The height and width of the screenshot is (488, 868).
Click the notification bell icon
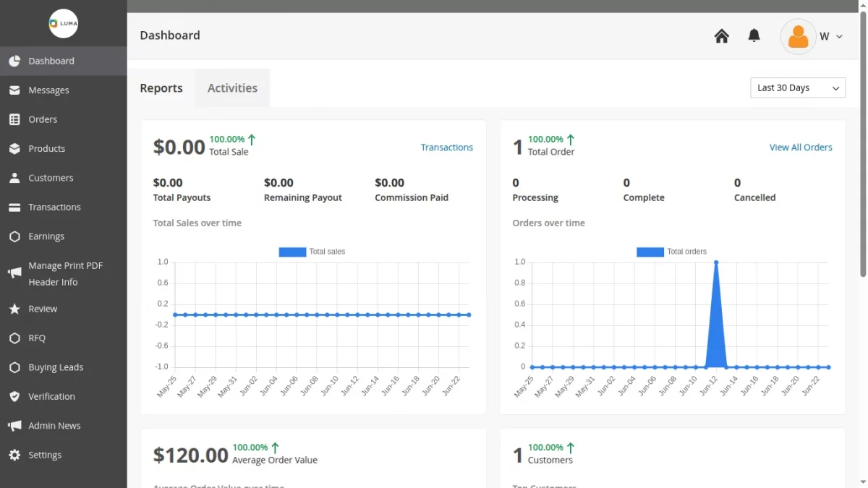click(x=754, y=35)
